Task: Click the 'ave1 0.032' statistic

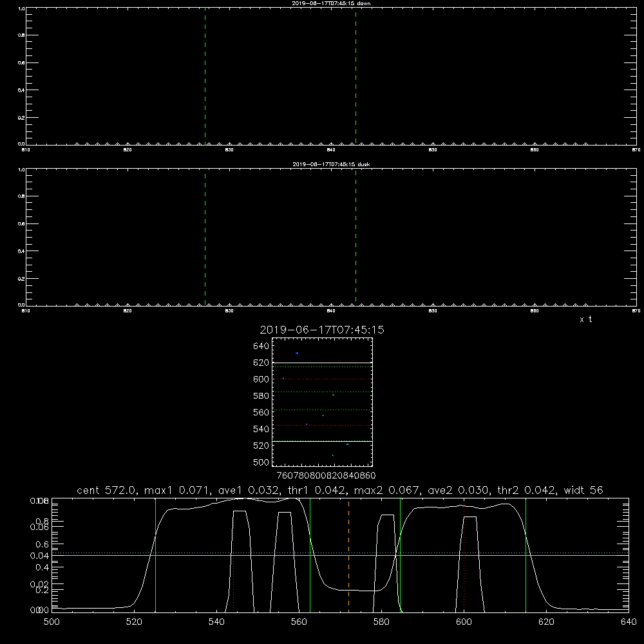Action: click(x=248, y=490)
